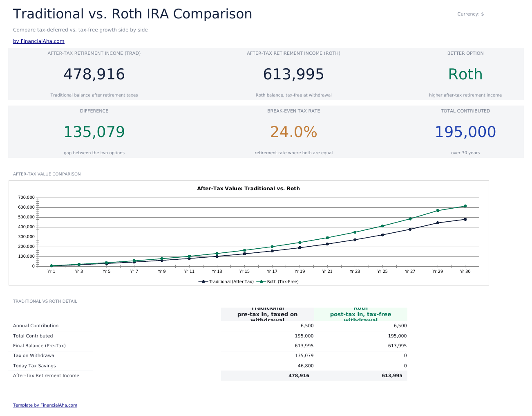Open the 'by FinancialAha.com' link

[x=39, y=41]
